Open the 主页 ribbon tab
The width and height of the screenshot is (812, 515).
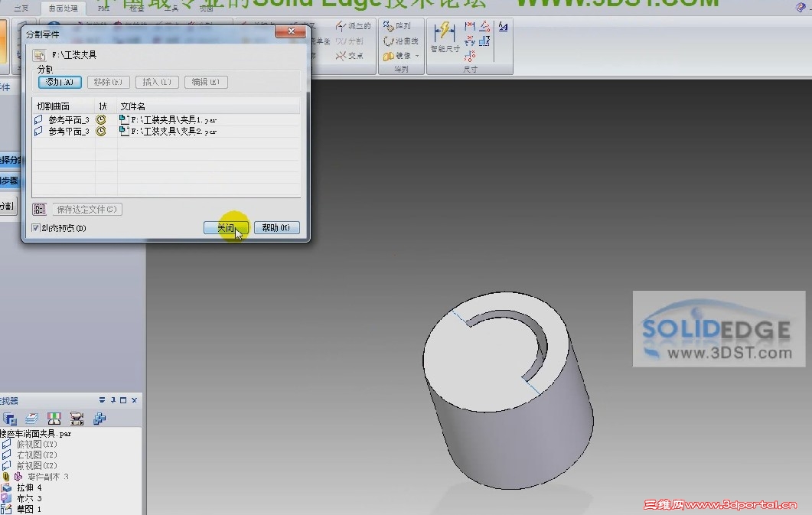coord(21,8)
